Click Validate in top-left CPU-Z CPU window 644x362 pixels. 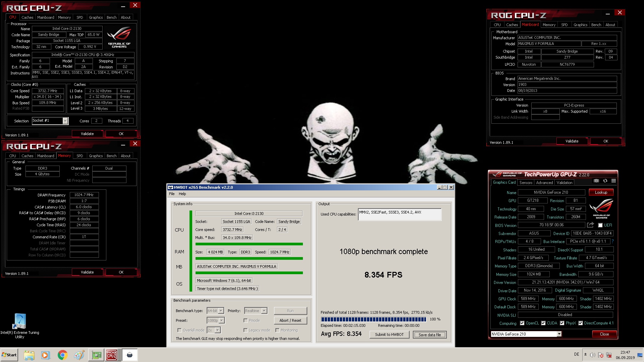(x=87, y=134)
